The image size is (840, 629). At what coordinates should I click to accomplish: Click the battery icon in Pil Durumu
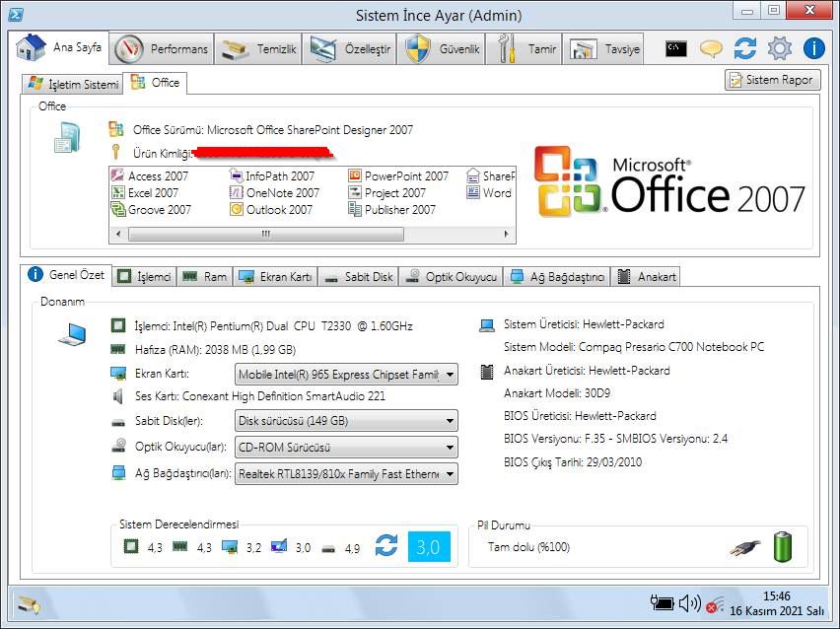point(783,546)
